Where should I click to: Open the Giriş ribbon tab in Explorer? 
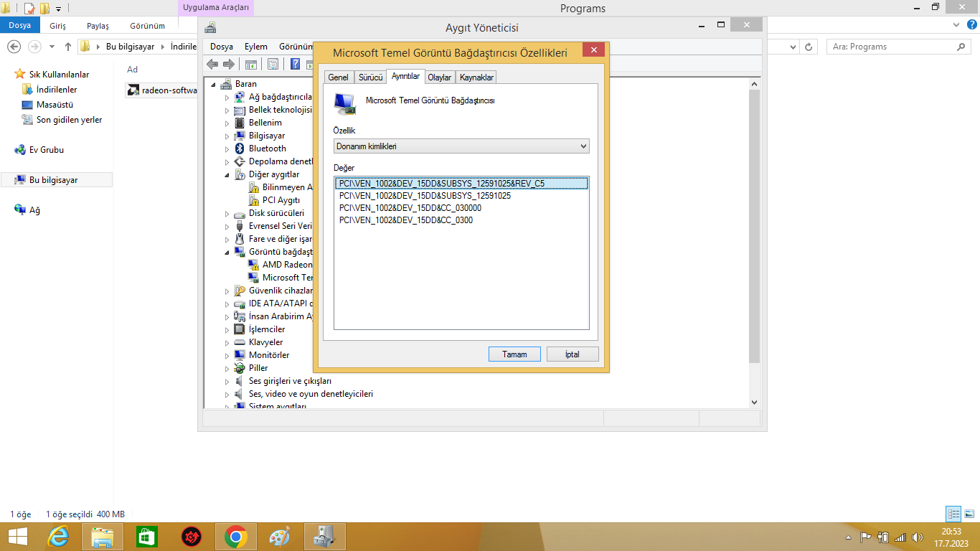[58, 26]
